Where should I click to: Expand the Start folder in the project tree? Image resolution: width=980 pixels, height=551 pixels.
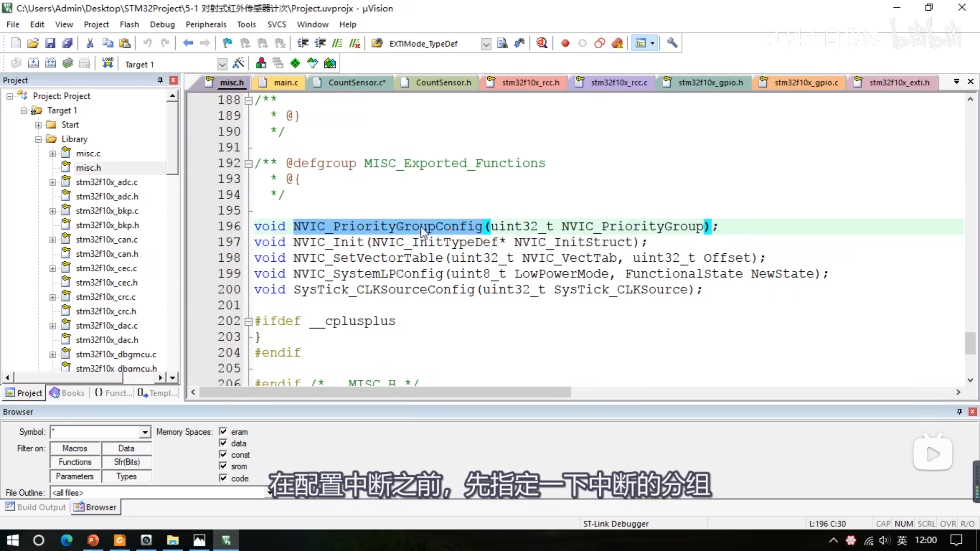click(x=39, y=125)
